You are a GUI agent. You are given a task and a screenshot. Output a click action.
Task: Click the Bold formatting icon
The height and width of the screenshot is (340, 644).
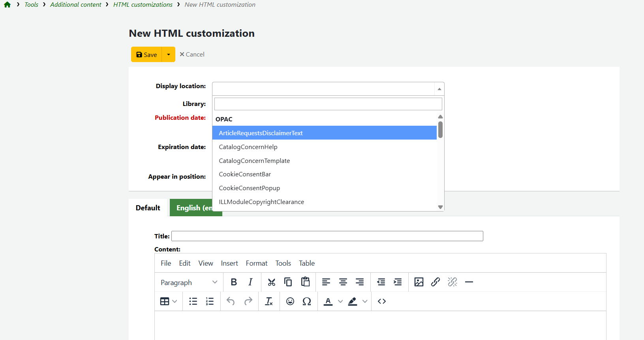click(x=234, y=282)
